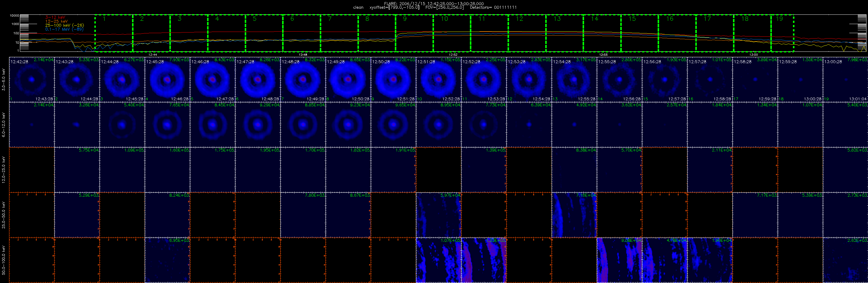Click the '8.43E+03' value label
The width and height of the screenshot is (868, 283).
pos(225,60)
